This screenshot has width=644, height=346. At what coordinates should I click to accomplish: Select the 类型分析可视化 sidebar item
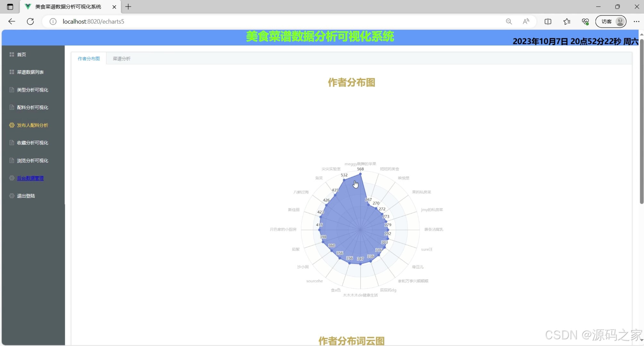tap(31, 90)
